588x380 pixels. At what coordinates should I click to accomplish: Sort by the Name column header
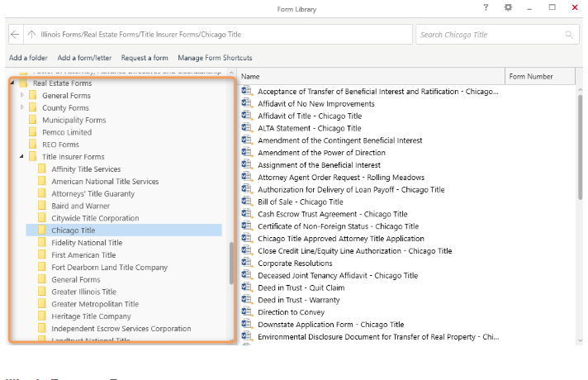pos(372,77)
